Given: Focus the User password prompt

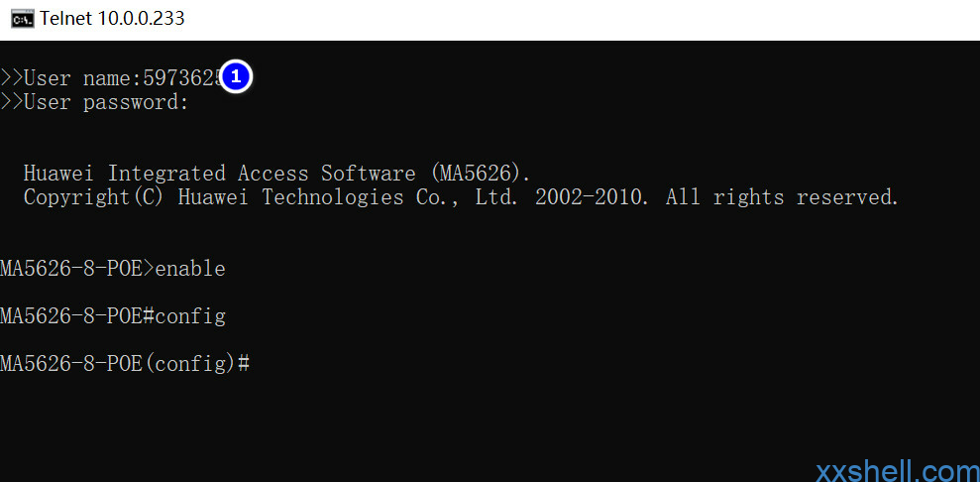Looking at the screenshot, I should pyautogui.click(x=106, y=102).
